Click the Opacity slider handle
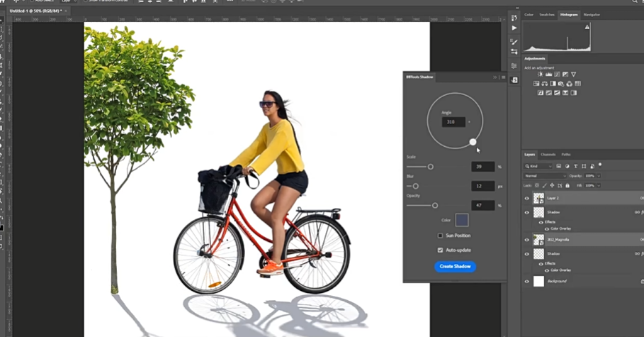This screenshot has height=337, width=644. tap(435, 206)
